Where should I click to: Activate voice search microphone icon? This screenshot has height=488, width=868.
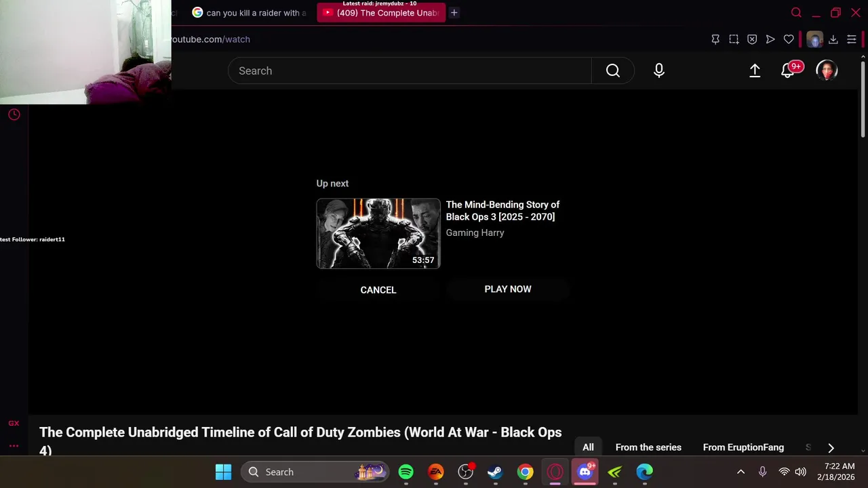point(659,70)
